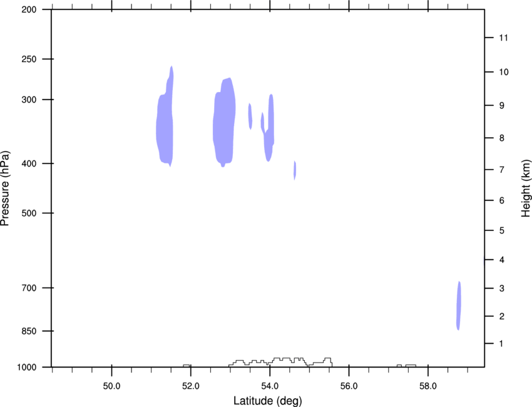532x407 pixels.
Task: Click the thin blue sliver near latitude 53.5
Action: (250, 116)
